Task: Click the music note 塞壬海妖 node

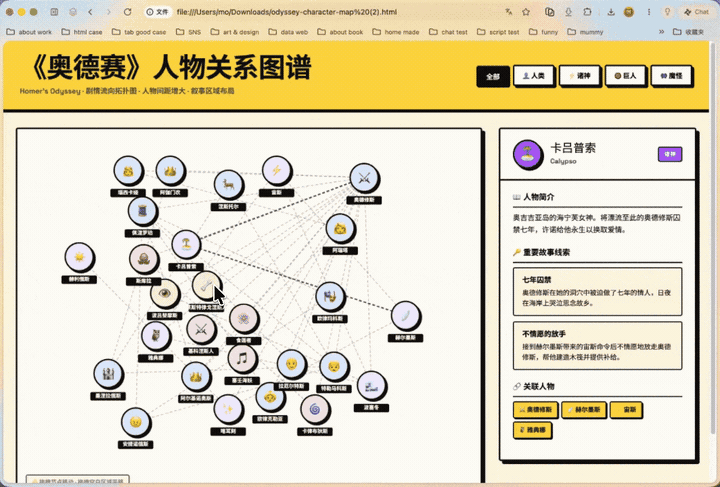Action: click(x=242, y=359)
